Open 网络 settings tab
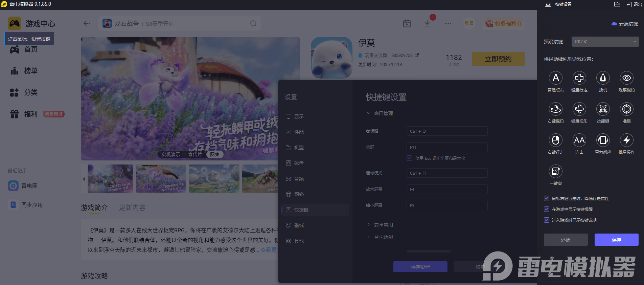 315,194
